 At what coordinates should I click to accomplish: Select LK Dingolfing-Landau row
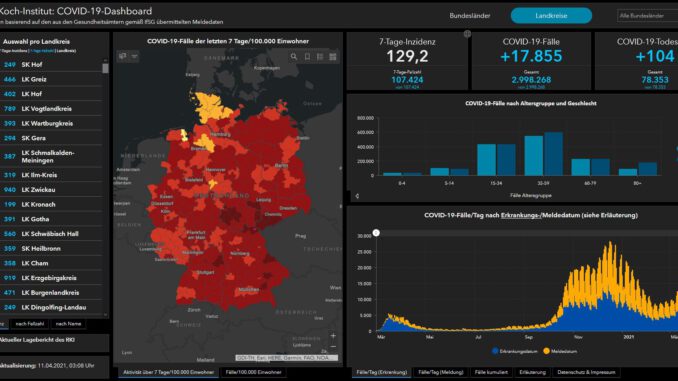click(51, 307)
